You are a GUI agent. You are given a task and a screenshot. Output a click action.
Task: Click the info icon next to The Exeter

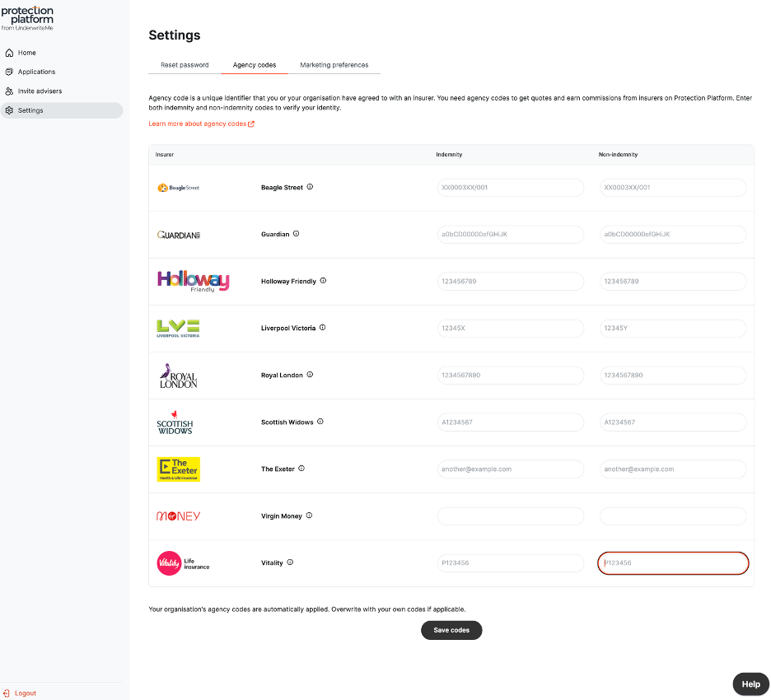coord(301,469)
